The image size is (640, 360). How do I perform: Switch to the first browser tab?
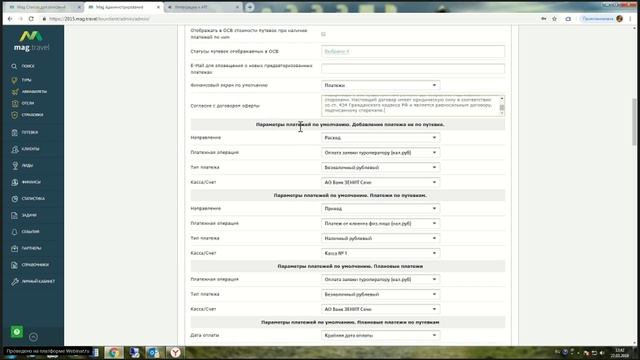pyautogui.click(x=43, y=7)
